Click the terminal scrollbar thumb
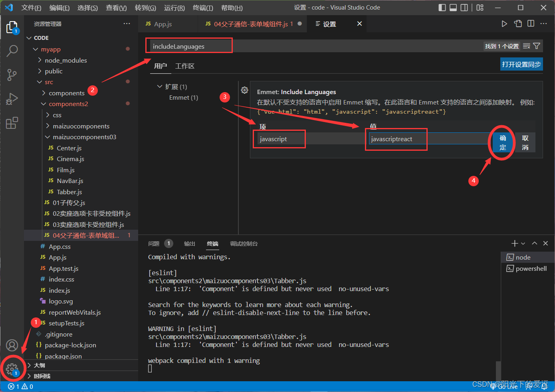Screen dimensions: 555x392 (498, 371)
